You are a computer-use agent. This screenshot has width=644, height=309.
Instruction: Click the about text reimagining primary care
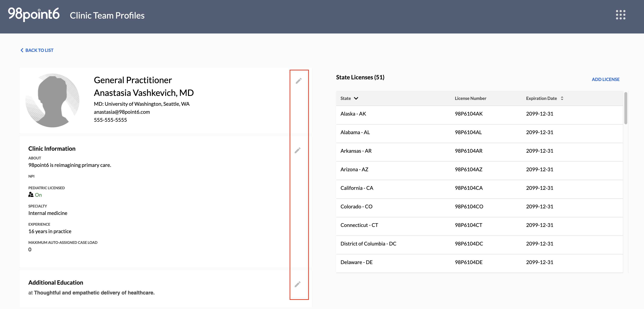click(x=70, y=165)
